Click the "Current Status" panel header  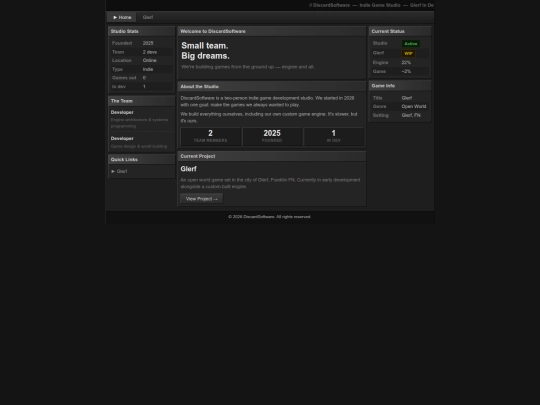click(400, 31)
